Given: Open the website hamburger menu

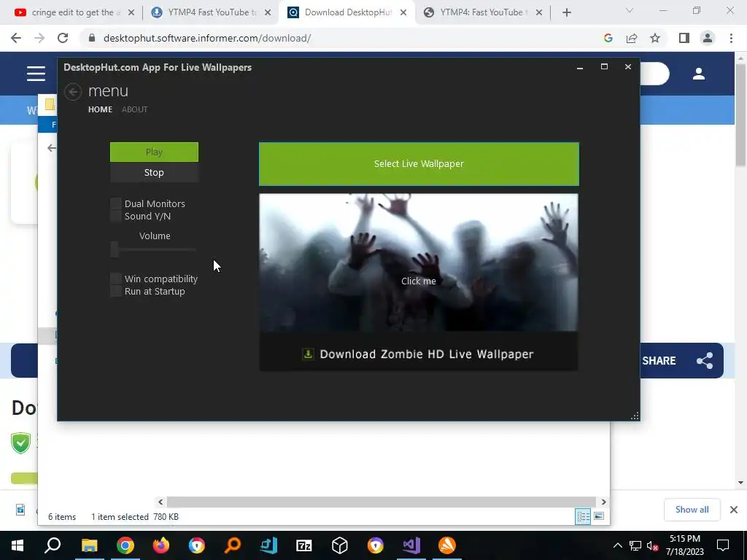Looking at the screenshot, I should click(x=36, y=74).
